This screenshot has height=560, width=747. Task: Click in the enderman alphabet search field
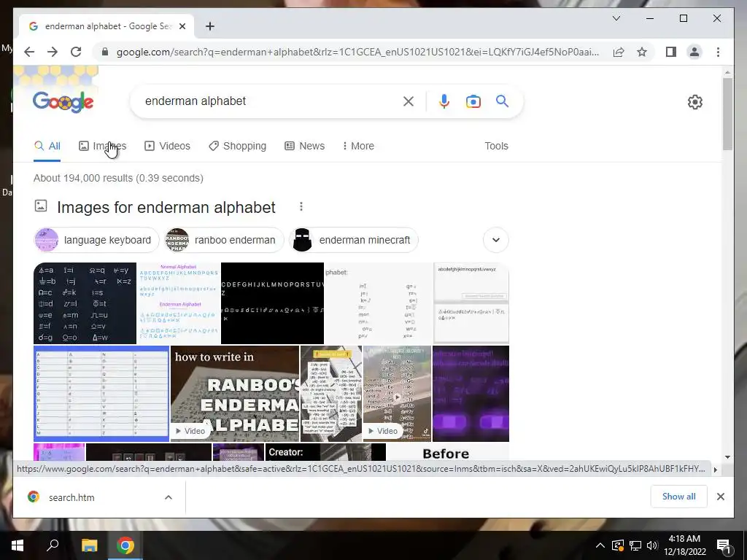[269, 101]
